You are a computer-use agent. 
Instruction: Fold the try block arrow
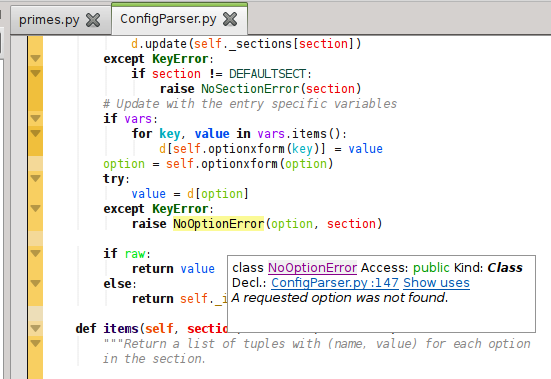click(35, 178)
